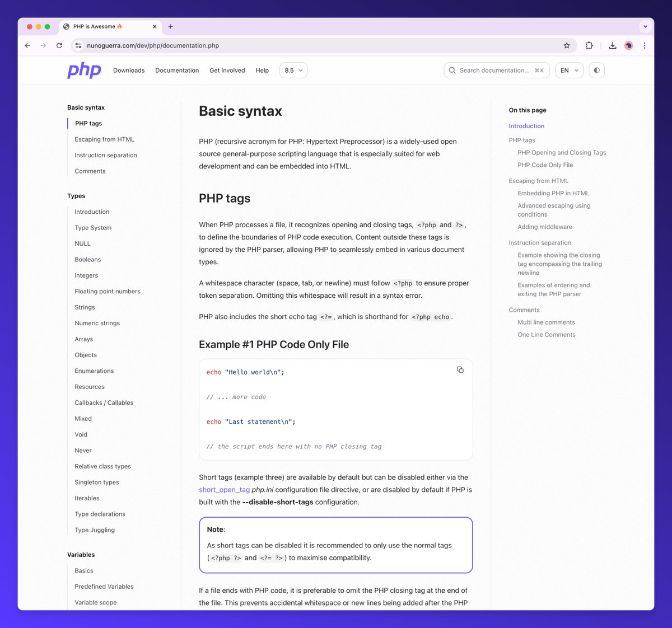This screenshot has height=628, width=672.
Task: Open Type Juggling sidebar item
Action: coord(95,530)
